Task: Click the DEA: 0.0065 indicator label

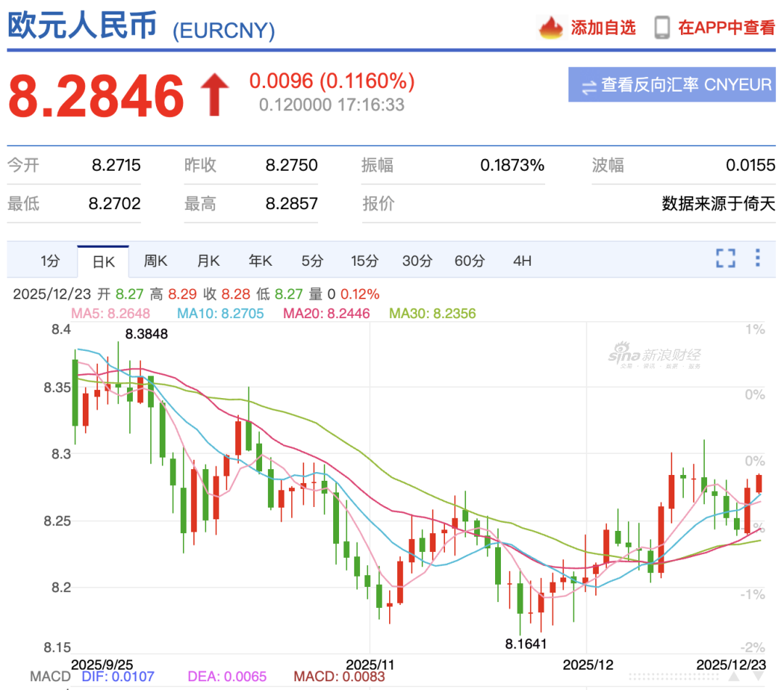Action: pos(226,676)
